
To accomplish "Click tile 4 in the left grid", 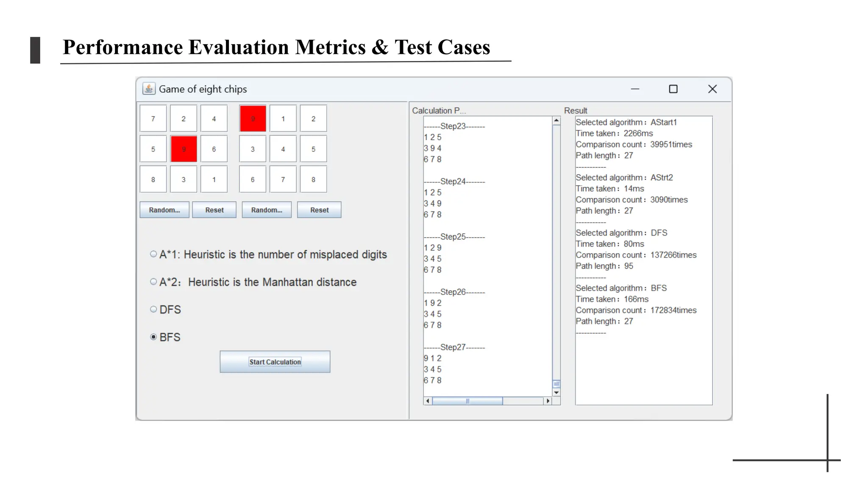I will (214, 119).
